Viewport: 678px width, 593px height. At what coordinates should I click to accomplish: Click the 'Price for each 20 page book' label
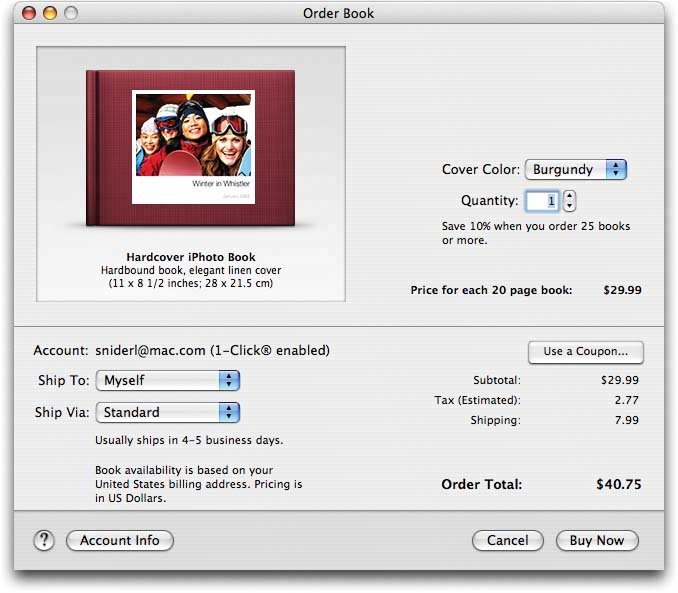(x=491, y=290)
